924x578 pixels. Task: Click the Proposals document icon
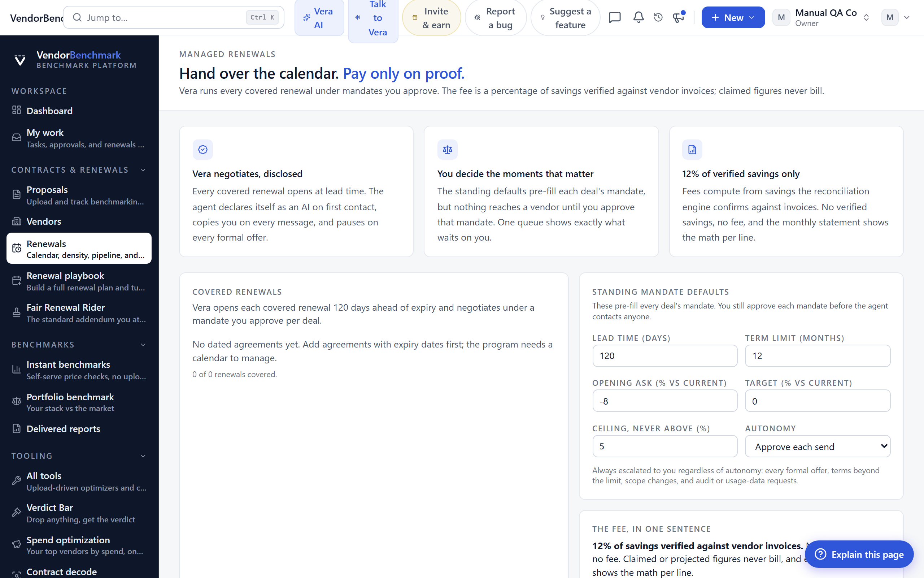click(x=16, y=195)
